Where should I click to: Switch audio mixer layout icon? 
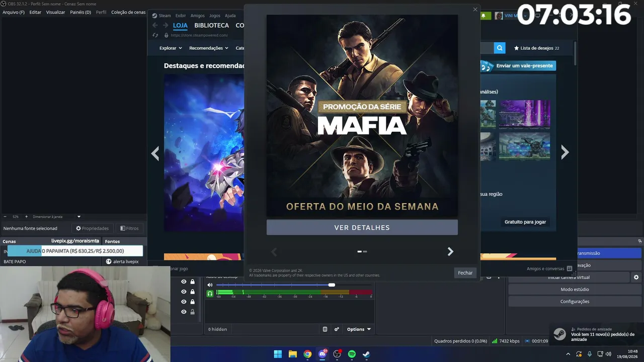(x=325, y=329)
